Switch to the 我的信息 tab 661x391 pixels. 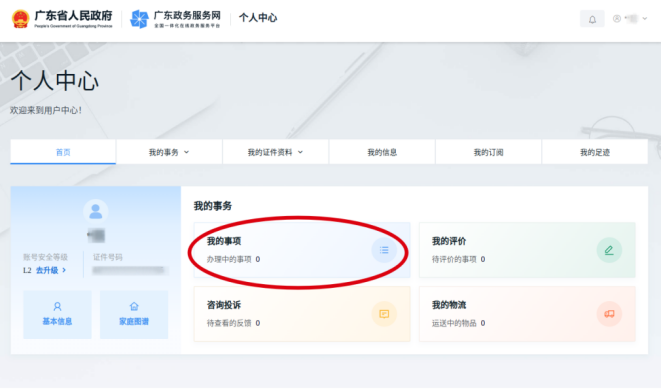point(382,152)
